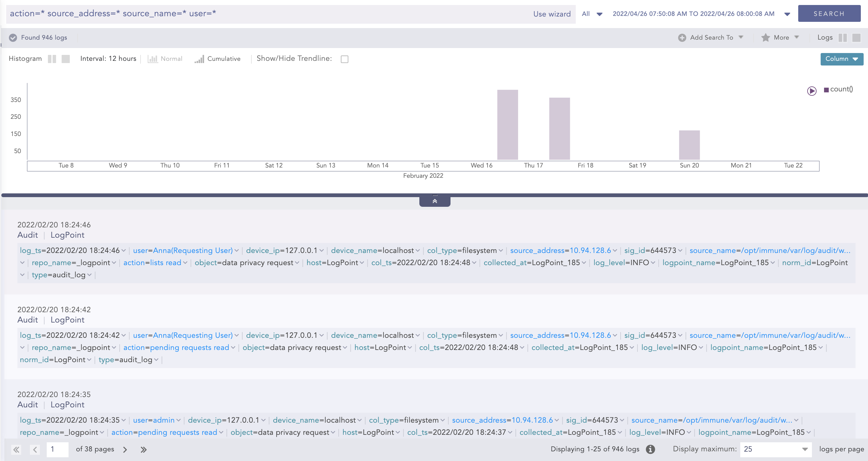Click the plus icon next to Add Search To
This screenshot has height=461, width=868.
682,37
